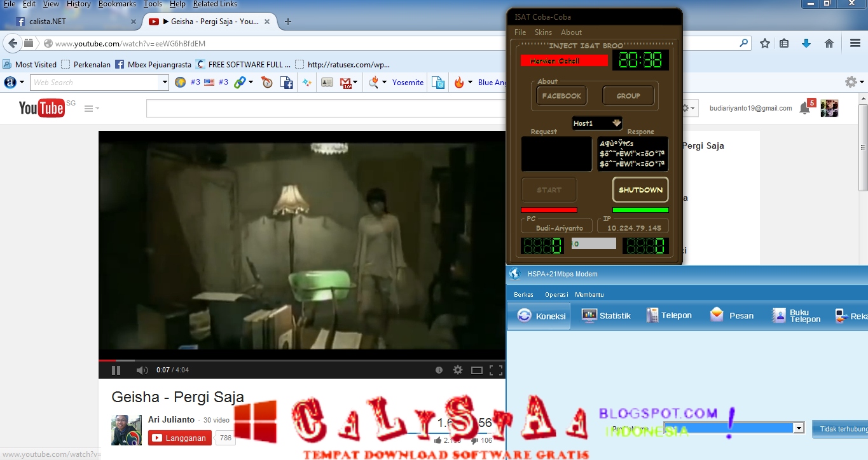
Task: Open the Related Links menu
Action: pos(215,4)
